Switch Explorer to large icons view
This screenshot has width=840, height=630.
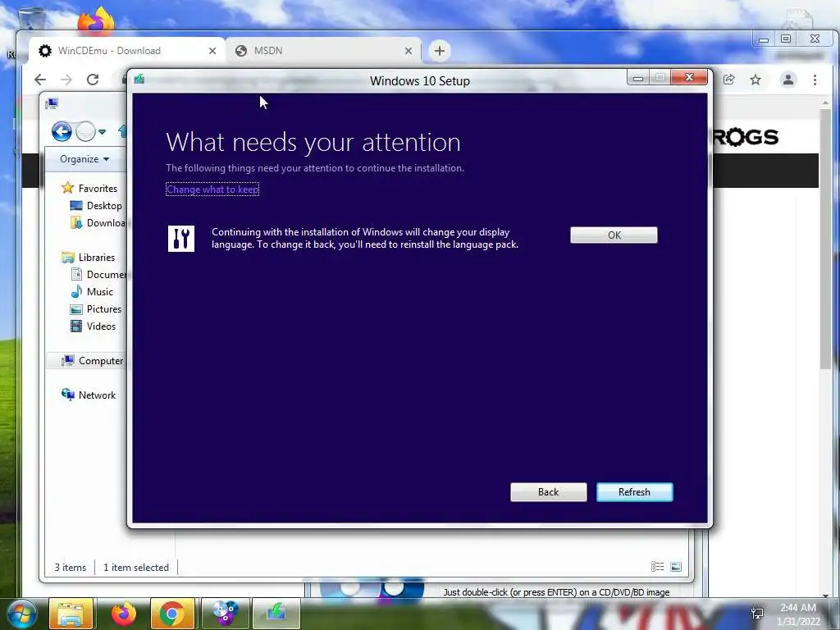[676, 567]
